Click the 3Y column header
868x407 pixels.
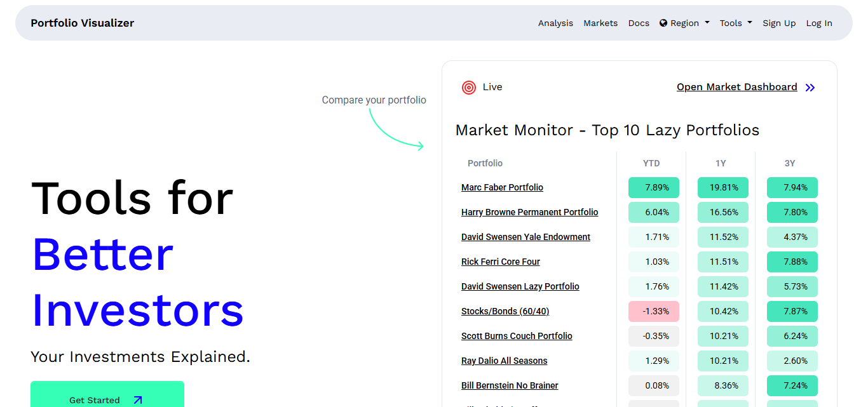(x=790, y=163)
